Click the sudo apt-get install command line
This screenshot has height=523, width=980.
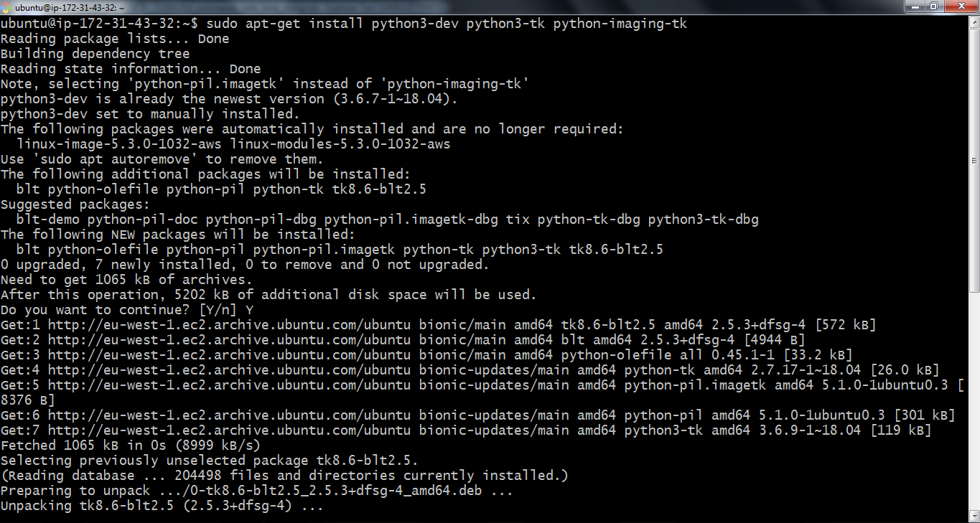[x=447, y=24]
